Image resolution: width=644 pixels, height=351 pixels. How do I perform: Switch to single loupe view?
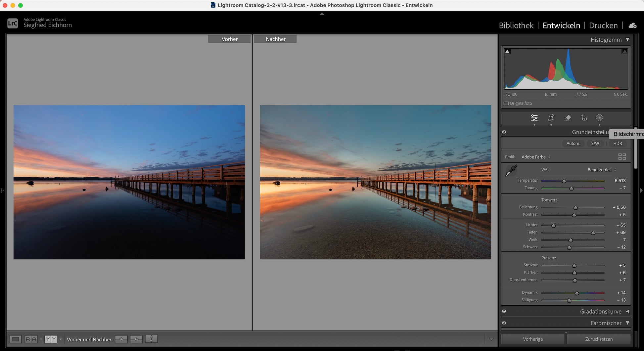coord(16,339)
